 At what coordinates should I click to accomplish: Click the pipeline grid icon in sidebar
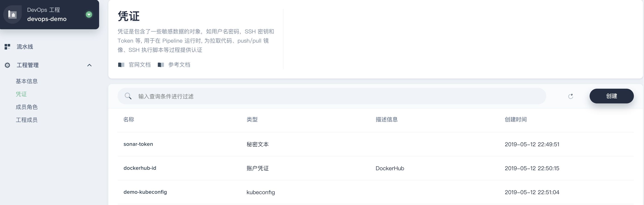tap(8, 47)
